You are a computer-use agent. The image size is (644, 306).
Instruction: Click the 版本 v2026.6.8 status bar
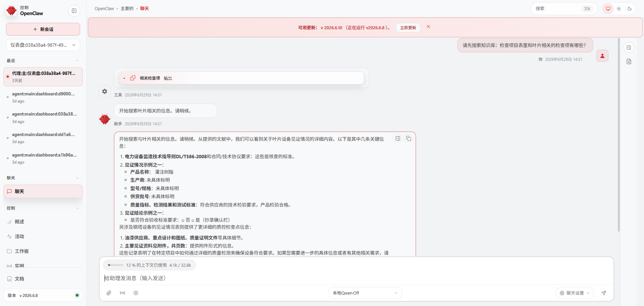click(x=43, y=295)
